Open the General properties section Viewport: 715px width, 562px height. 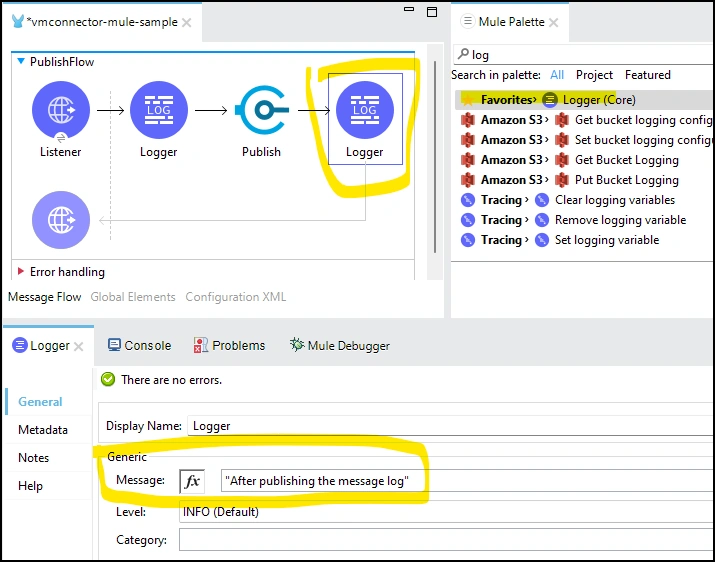click(x=40, y=402)
